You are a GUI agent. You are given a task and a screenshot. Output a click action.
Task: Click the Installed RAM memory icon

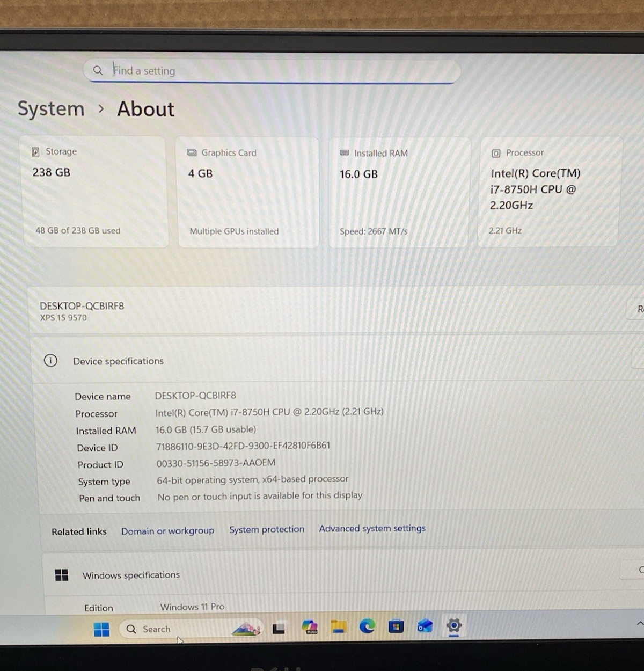(345, 154)
